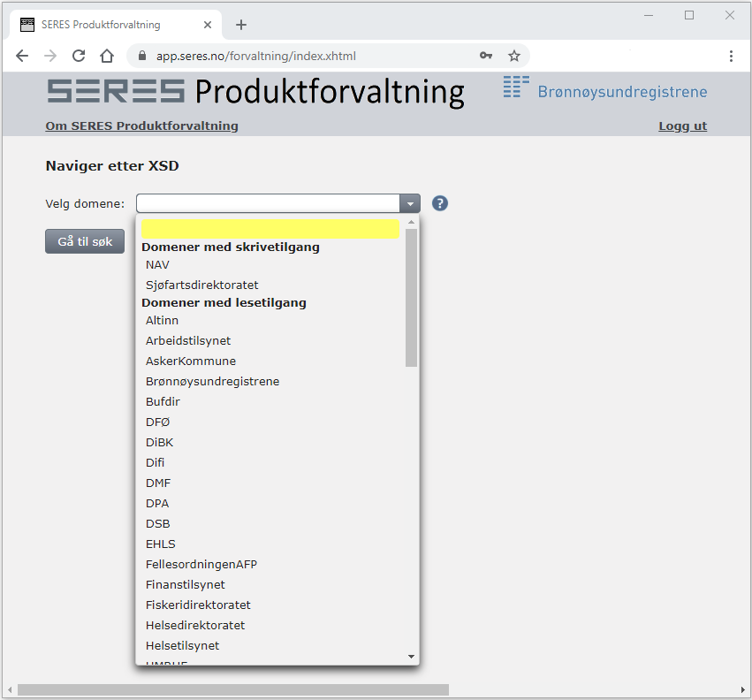The width and height of the screenshot is (752, 700).
Task: Click the Gå til søk button
Action: coord(85,241)
